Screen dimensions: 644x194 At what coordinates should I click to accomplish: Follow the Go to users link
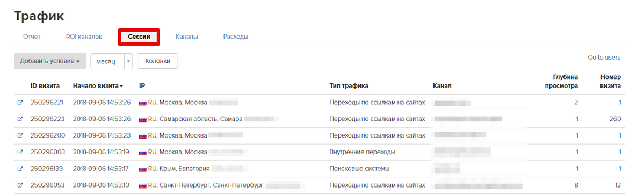tap(604, 58)
